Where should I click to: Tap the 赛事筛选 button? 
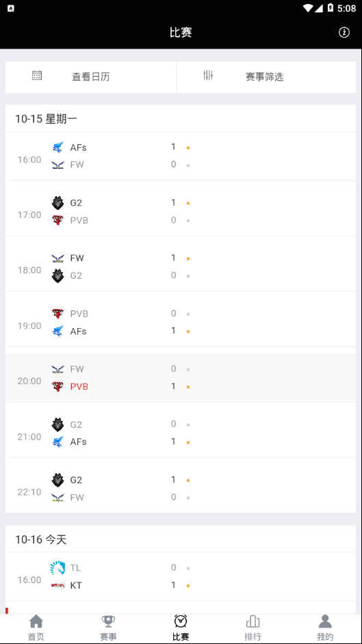tap(266, 77)
